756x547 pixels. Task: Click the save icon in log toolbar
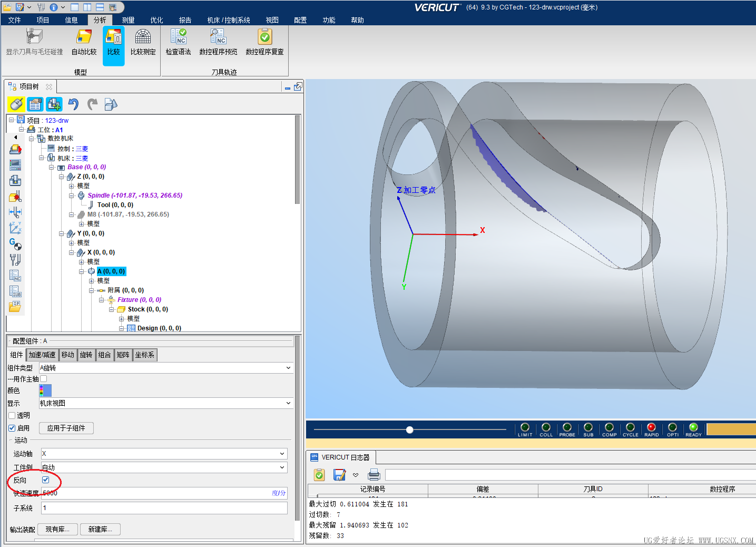coord(339,475)
